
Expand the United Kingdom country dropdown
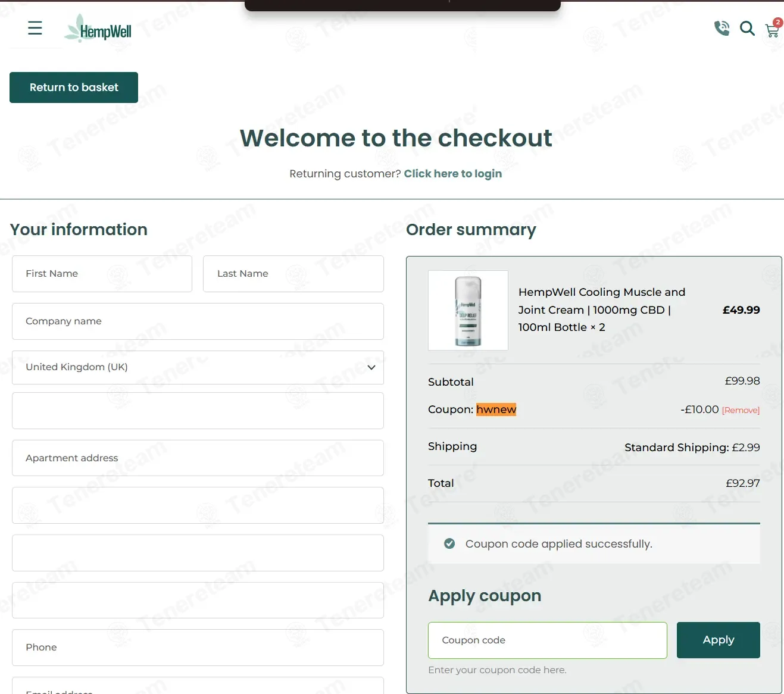[198, 367]
